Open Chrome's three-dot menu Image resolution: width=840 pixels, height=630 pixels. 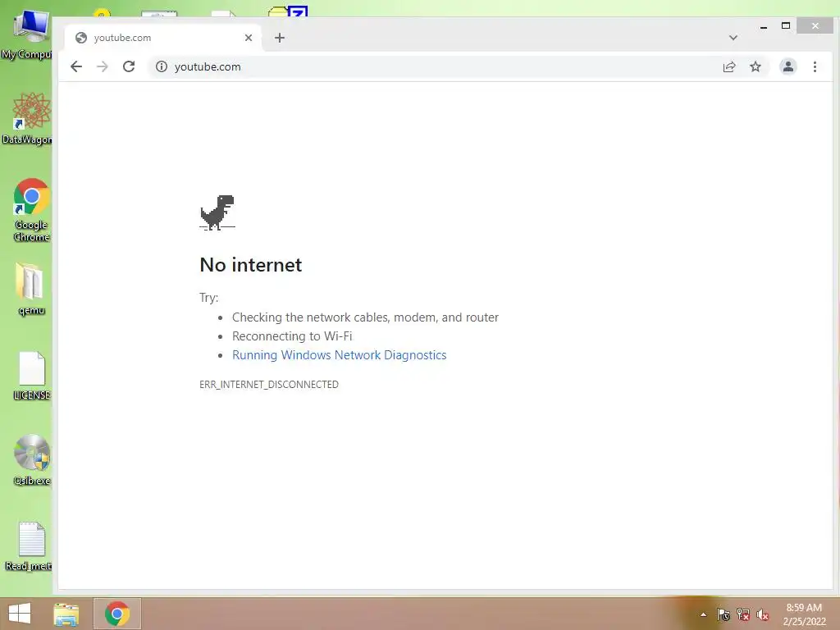[815, 66]
